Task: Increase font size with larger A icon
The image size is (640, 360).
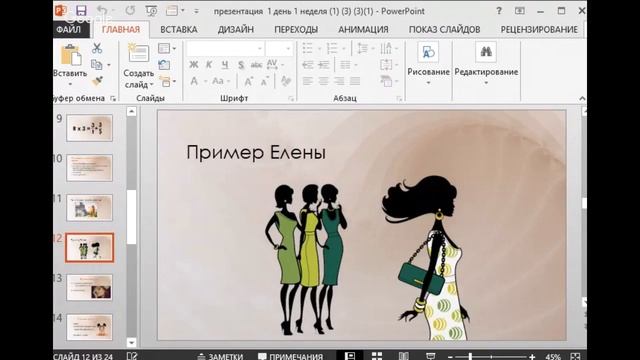Action: [248, 81]
